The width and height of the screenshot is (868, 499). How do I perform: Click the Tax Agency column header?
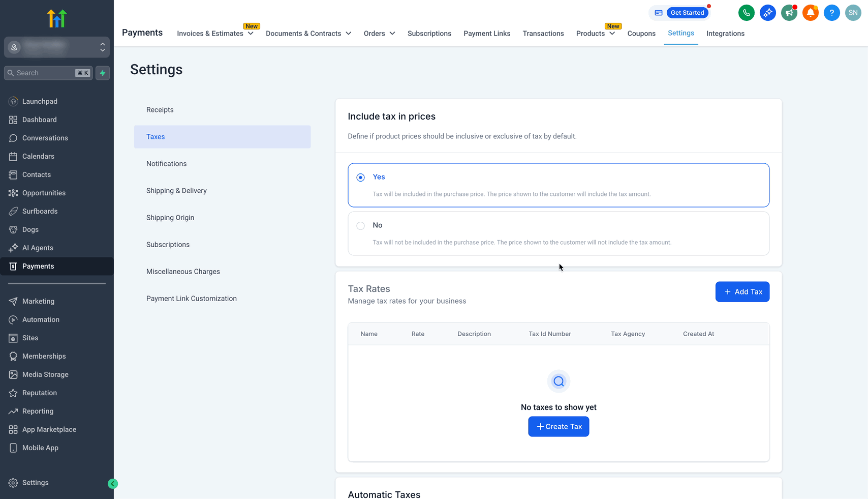(628, 334)
